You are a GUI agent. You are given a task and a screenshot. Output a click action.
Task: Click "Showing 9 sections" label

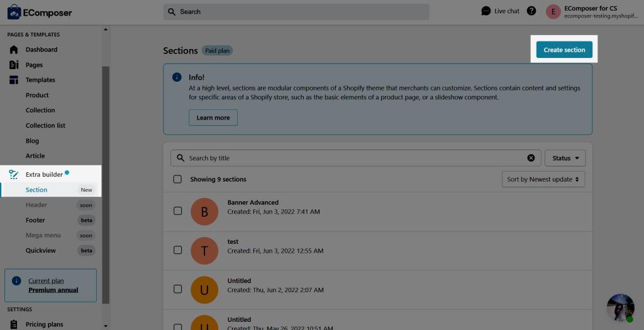[x=218, y=179]
